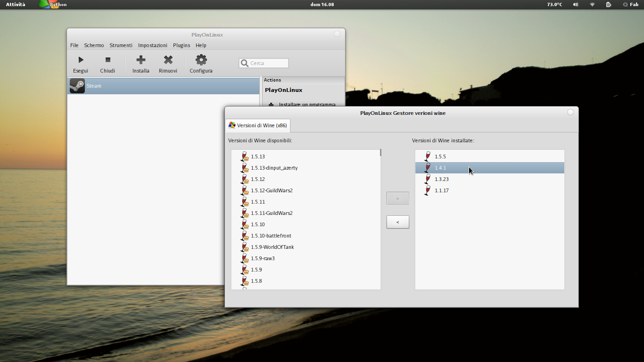Click the Wi-Fi icon in top panel
Image resolution: width=644 pixels, height=362 pixels.
pyautogui.click(x=592, y=4)
